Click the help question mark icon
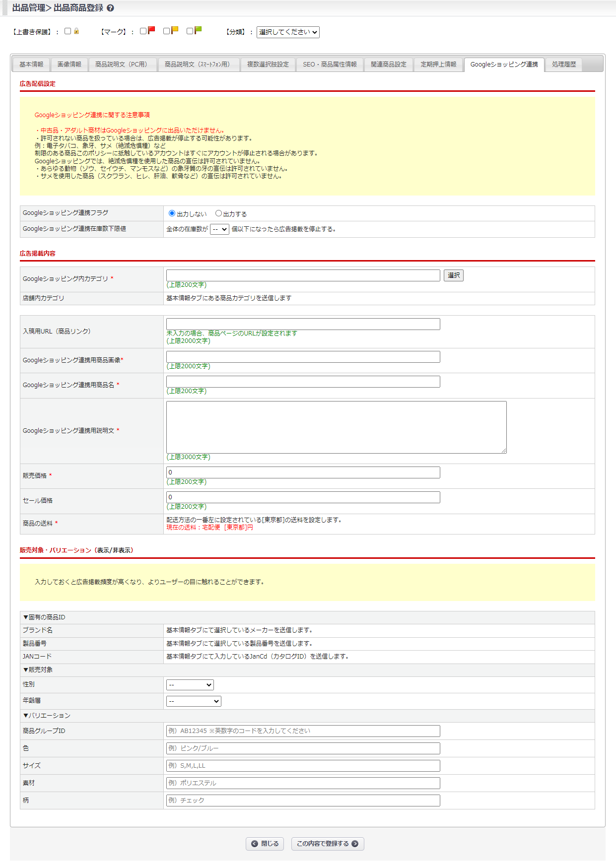 coord(110,8)
